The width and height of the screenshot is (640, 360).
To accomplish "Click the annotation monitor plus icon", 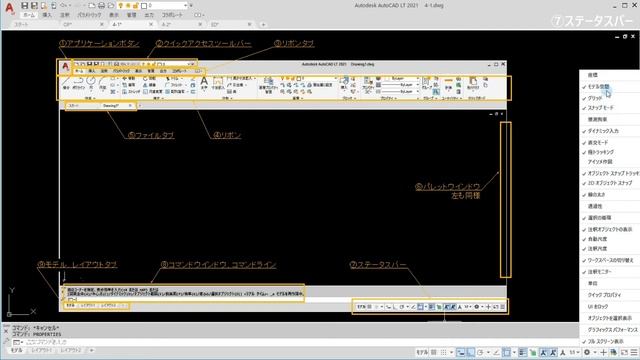I will pyautogui.click(x=603, y=352).
